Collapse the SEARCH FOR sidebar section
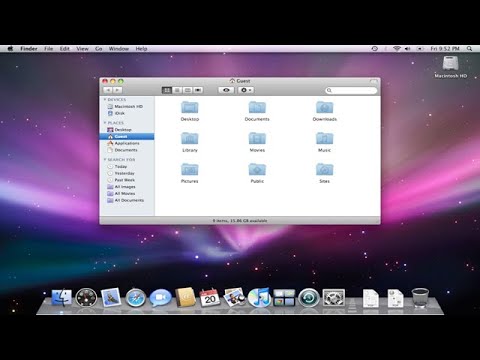Screen dimensions: 480x360 105,159
